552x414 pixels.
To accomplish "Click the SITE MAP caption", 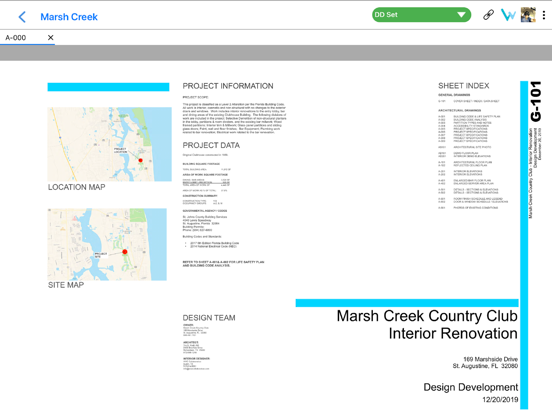I will tap(66, 285).
